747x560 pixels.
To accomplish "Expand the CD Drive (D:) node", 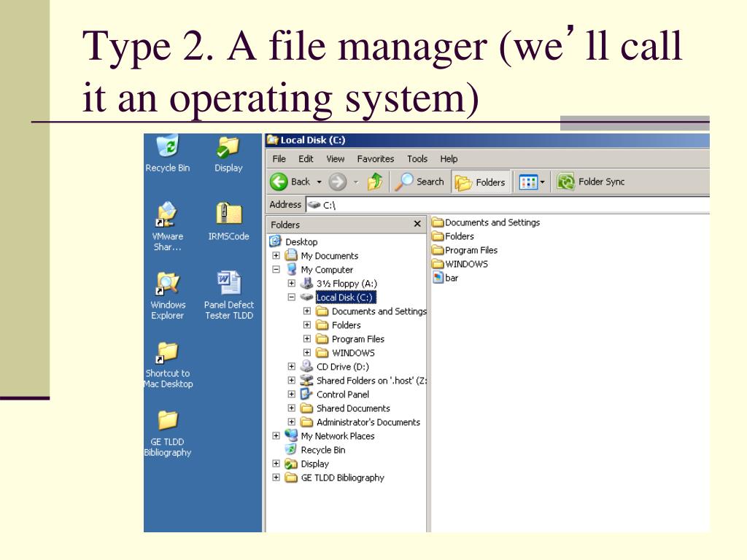I will tap(292, 366).
